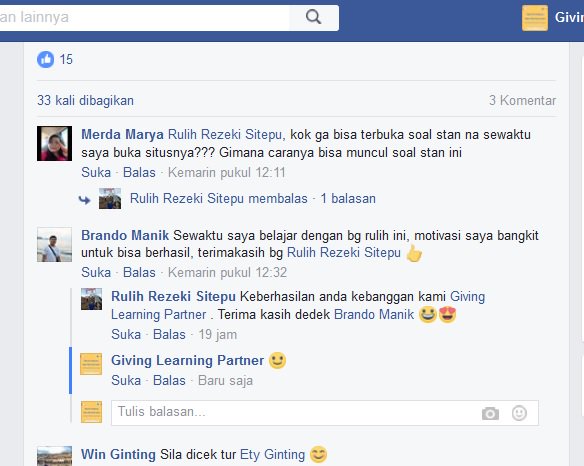This screenshot has width=584, height=466.
Task: Open Rulih Rezeki Sitepu author name in reply
Action: click(173, 297)
